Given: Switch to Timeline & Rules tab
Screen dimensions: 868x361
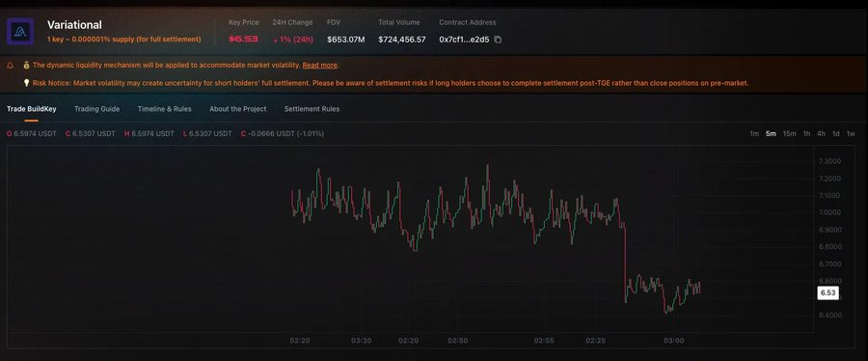Looking at the screenshot, I should pyautogui.click(x=164, y=109).
